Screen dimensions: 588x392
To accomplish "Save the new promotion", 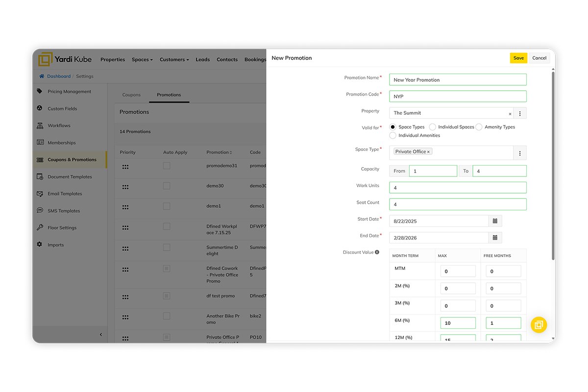I will (518, 58).
